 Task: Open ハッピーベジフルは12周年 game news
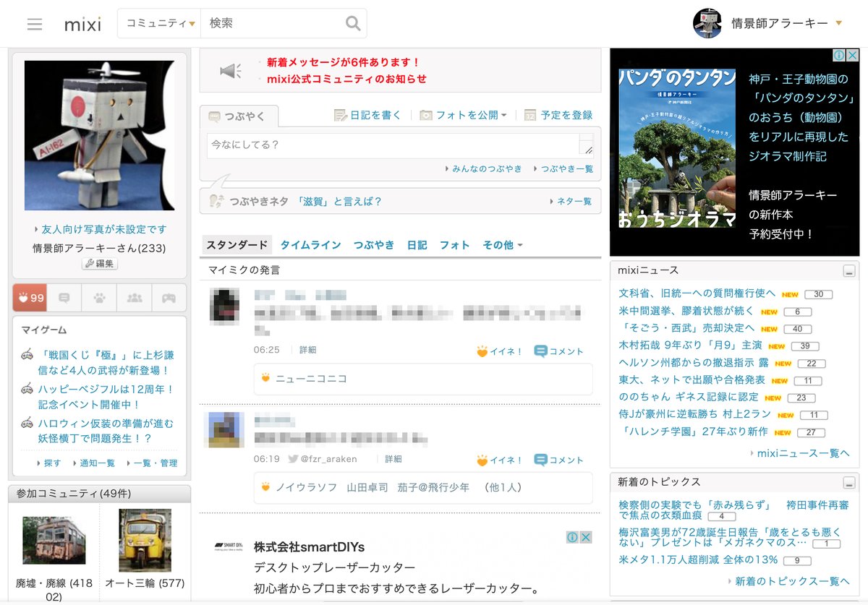[106, 397]
